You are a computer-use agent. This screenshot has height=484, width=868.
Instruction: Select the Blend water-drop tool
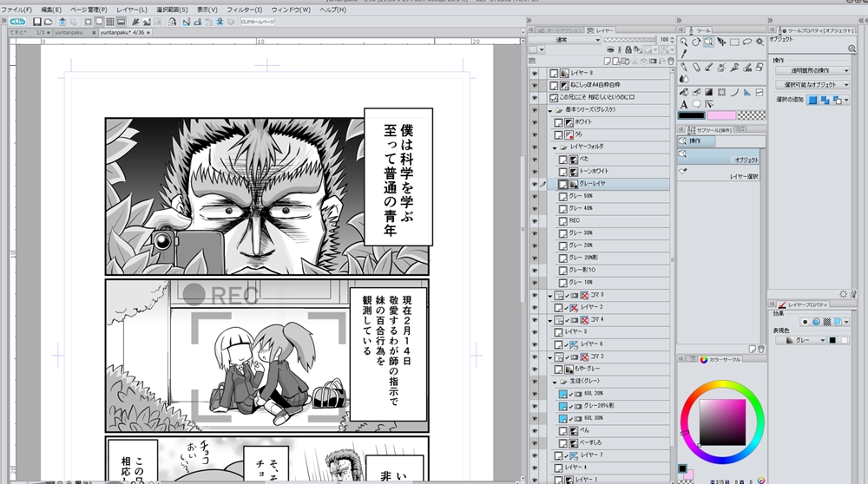tap(684, 79)
